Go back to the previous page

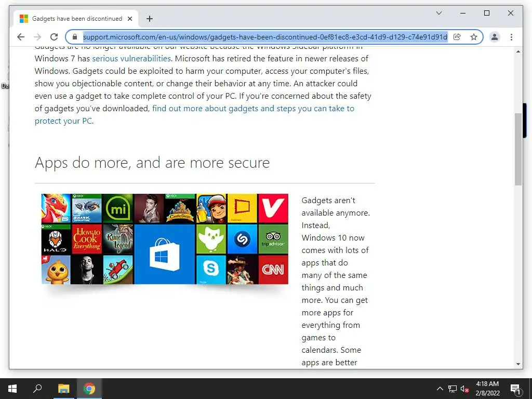tap(21, 37)
